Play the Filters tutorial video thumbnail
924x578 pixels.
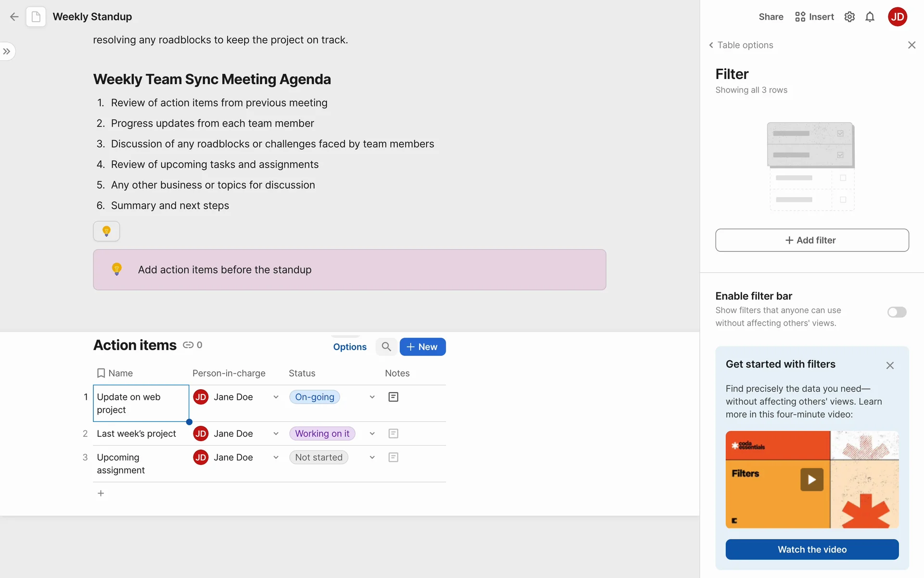point(812,479)
